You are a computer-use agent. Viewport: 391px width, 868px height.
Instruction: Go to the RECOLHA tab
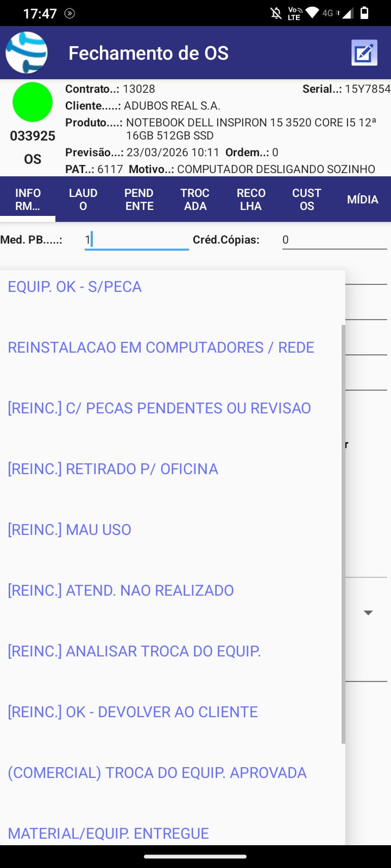[x=251, y=199]
